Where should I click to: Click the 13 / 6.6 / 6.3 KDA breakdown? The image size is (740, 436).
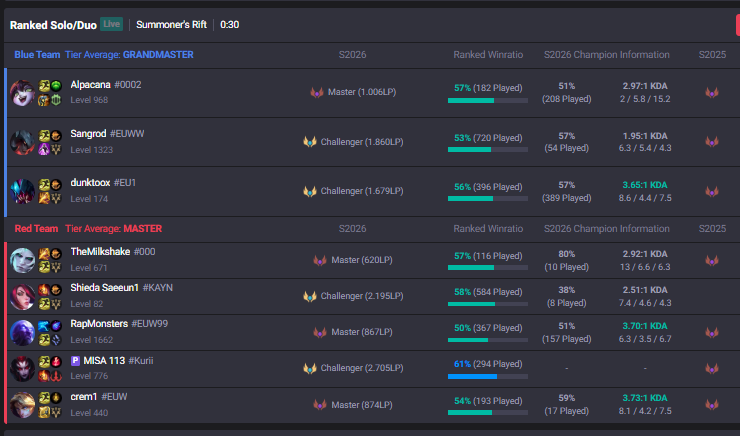click(645, 267)
